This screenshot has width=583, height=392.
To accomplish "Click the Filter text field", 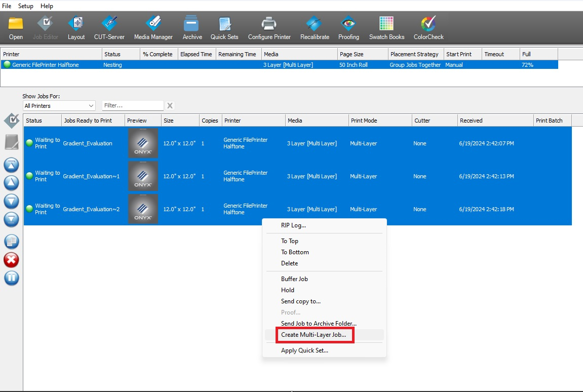I will (133, 106).
